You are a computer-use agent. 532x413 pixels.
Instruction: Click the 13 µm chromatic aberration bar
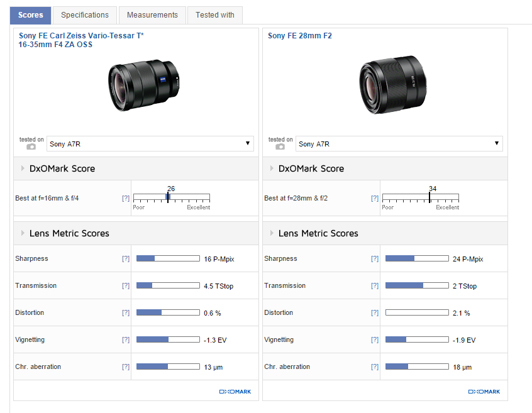(x=168, y=366)
